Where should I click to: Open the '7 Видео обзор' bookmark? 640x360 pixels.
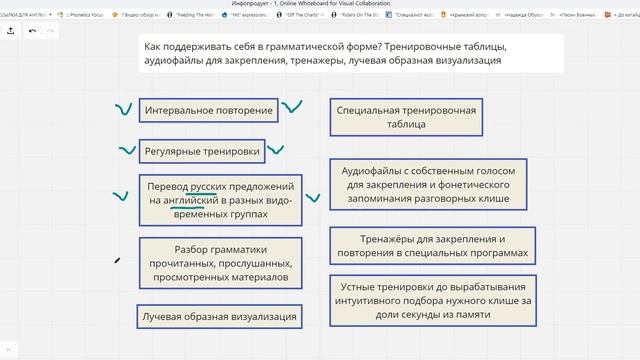(x=135, y=15)
